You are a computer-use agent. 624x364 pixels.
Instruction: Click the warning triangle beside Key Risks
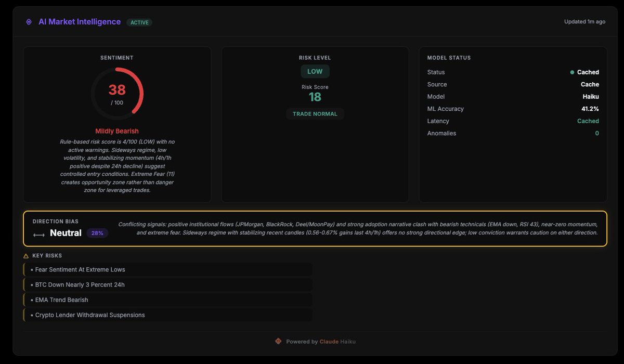pos(26,256)
